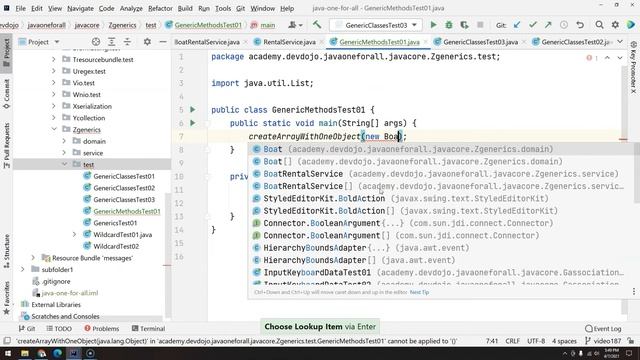This screenshot has height=360, width=640.
Task: Select .gitignore file in tree
Action: 56,281
